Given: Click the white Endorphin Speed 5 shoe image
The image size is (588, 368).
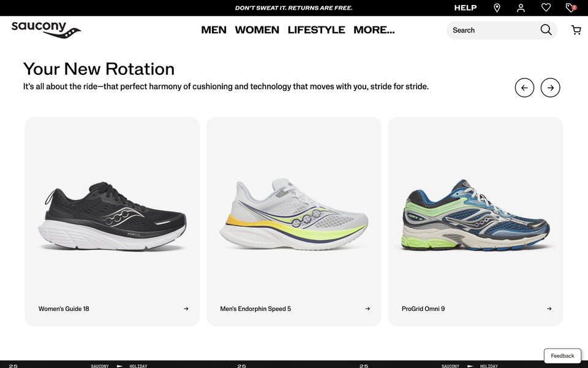Looking at the screenshot, I should [x=293, y=214].
